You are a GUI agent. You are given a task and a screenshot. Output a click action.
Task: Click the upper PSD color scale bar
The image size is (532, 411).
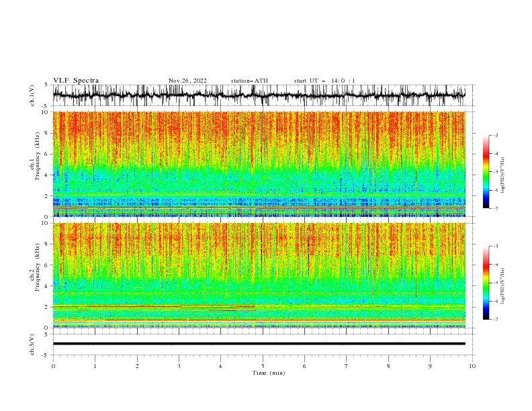click(486, 171)
